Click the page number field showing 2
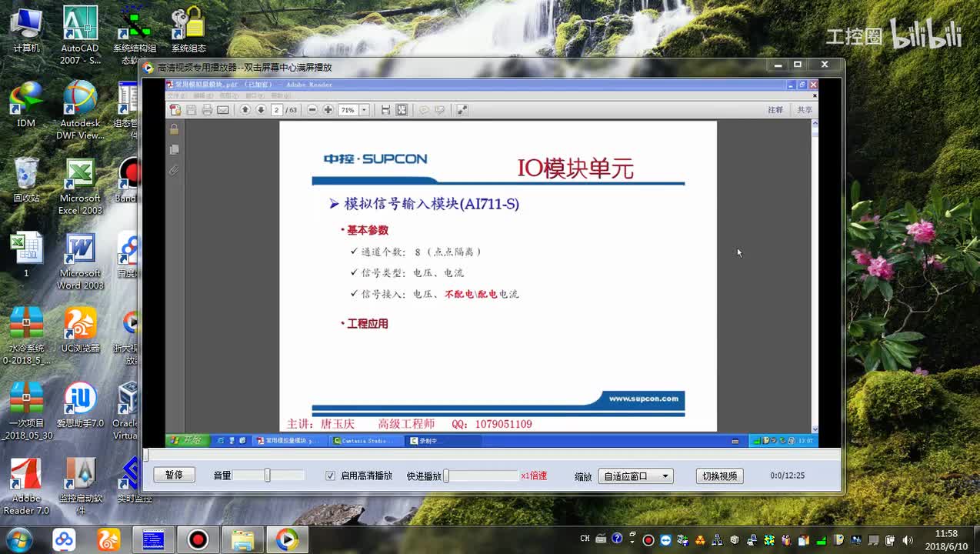 [x=277, y=110]
